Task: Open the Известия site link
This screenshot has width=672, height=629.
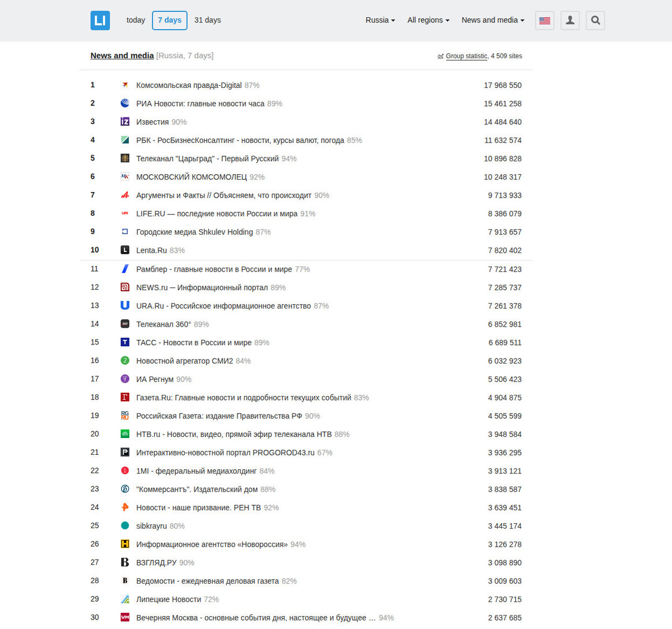Action: 152,122
